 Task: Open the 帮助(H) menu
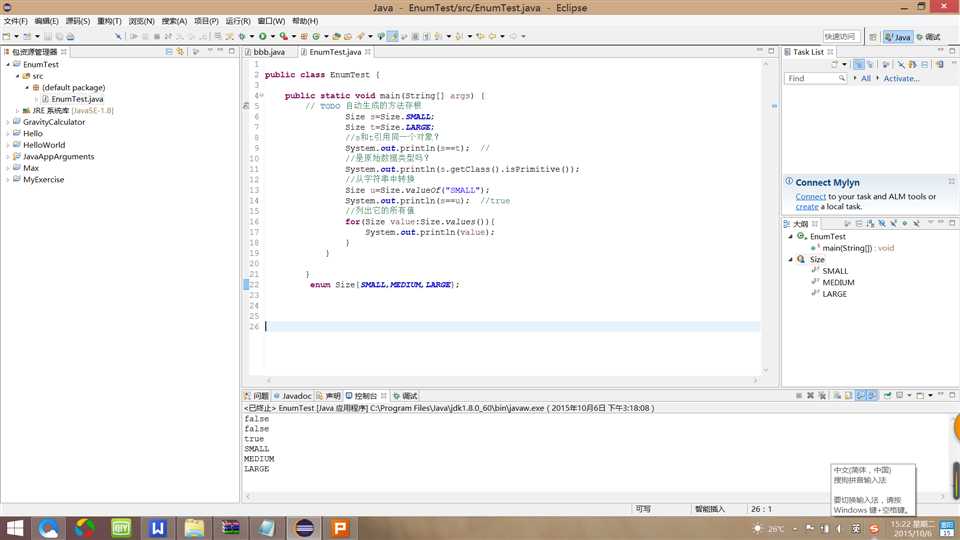tap(305, 21)
